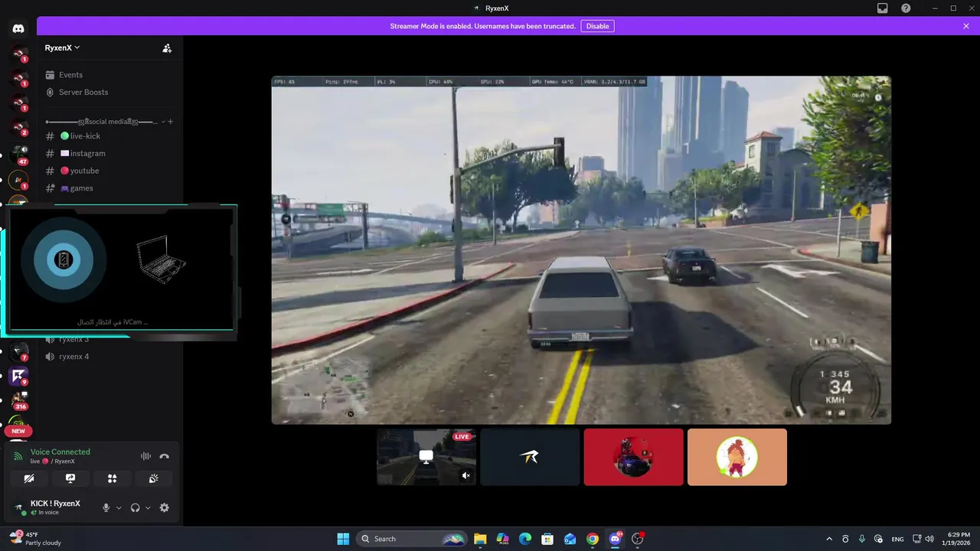Open the server icon with badge 47
Screen dimensions: 980x551
[18, 154]
